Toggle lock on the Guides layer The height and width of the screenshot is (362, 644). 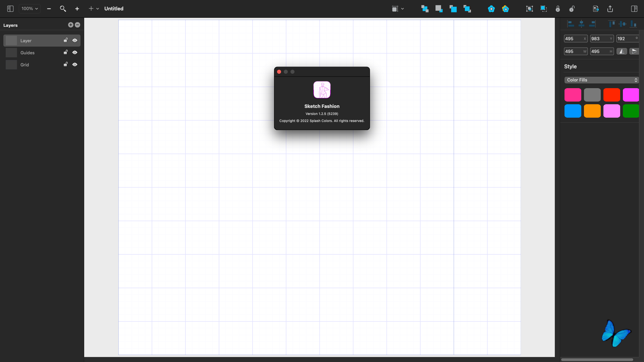tap(66, 52)
